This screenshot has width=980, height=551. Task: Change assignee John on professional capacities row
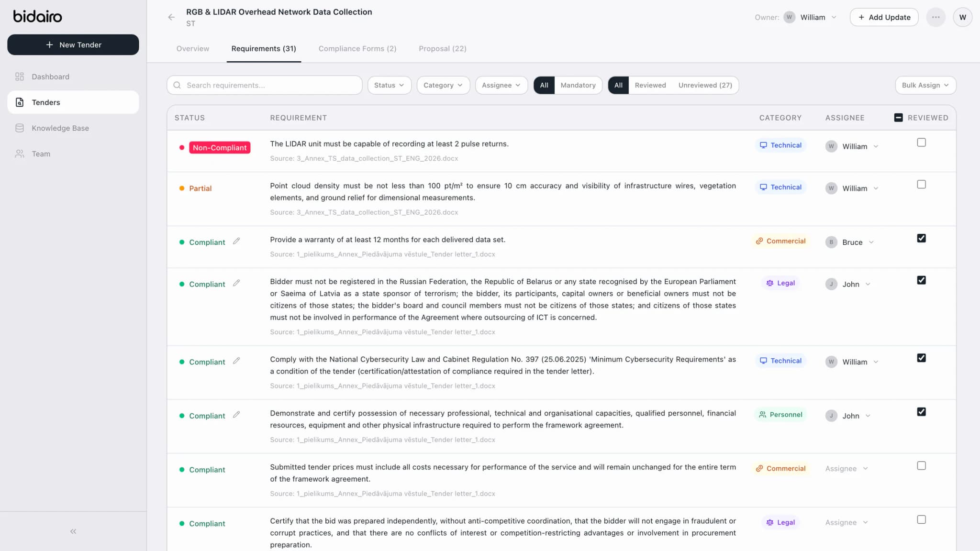tap(848, 416)
